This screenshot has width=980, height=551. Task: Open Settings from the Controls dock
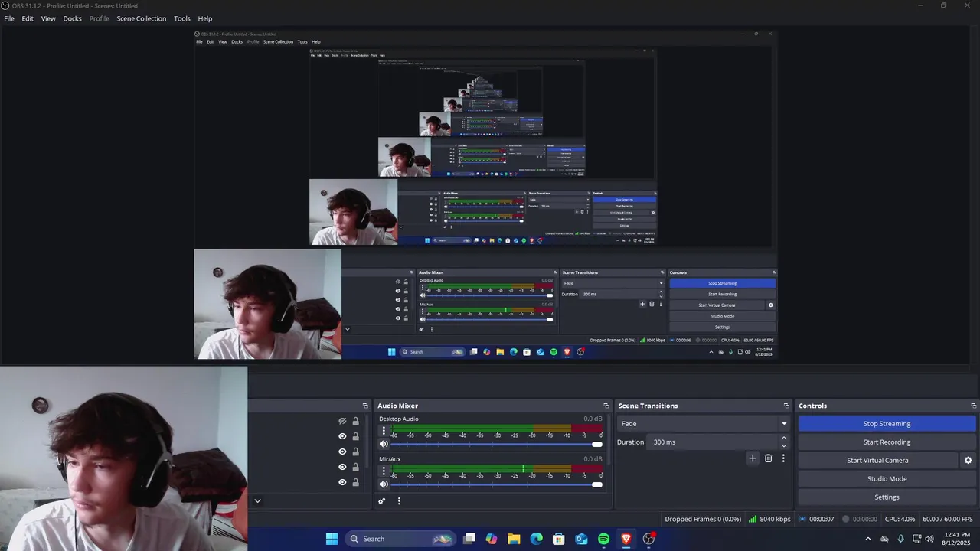(x=887, y=497)
